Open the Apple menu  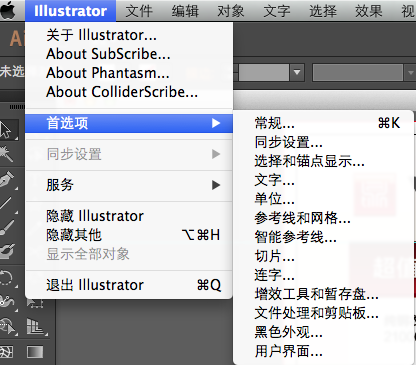[x=9, y=11]
